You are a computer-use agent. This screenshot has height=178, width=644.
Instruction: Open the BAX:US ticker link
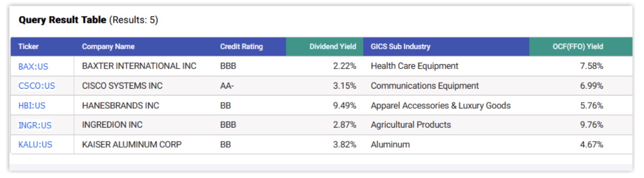pyautogui.click(x=35, y=66)
